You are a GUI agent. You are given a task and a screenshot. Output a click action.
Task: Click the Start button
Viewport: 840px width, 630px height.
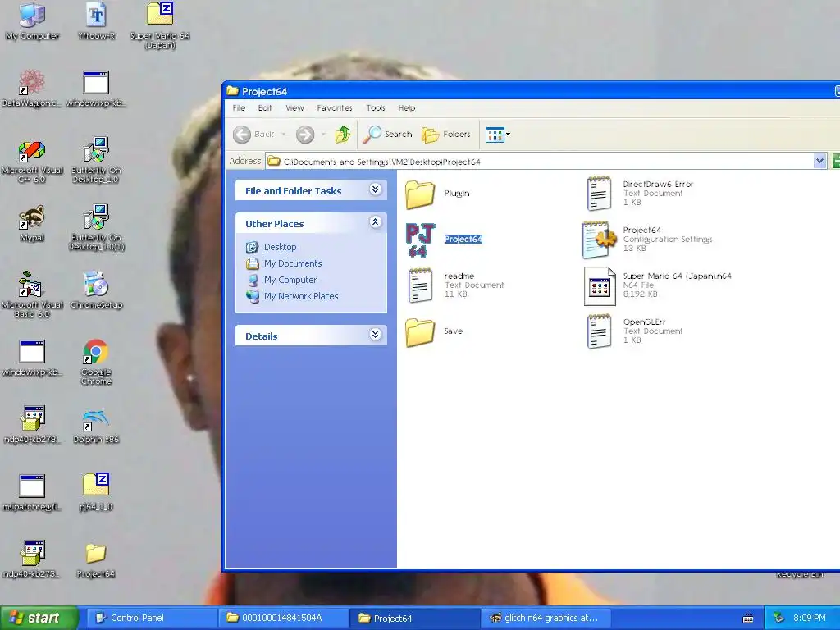coord(39,618)
